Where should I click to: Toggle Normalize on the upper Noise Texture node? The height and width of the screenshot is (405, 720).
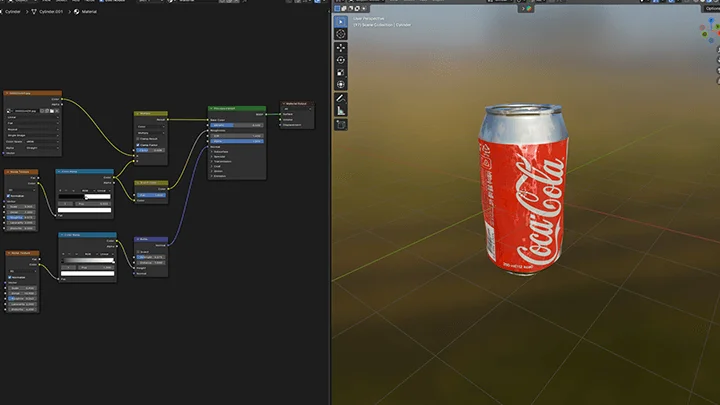click(x=8, y=196)
